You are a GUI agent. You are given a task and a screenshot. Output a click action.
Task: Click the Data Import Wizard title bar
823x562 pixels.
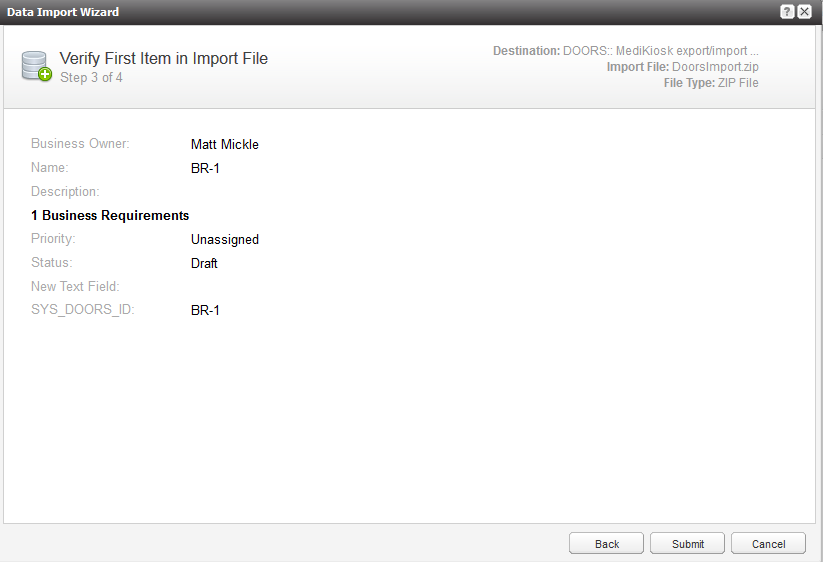tap(300, 12)
